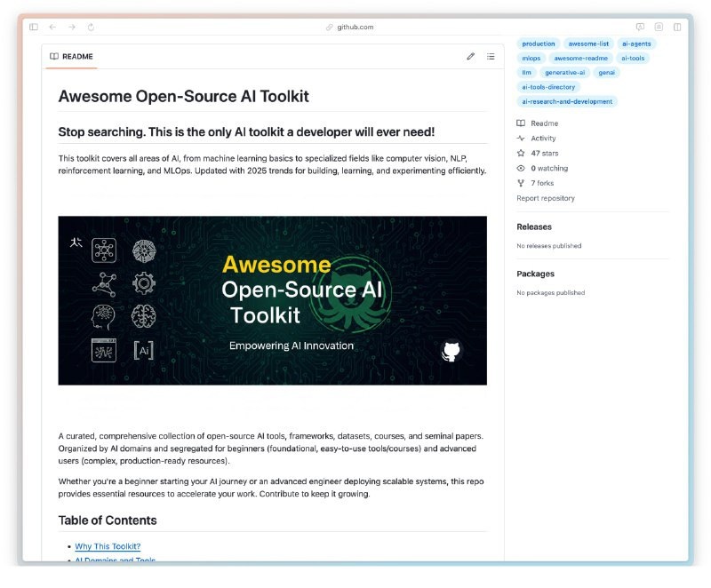The width and height of the screenshot is (711, 588).
Task: Open the production topic tag
Action: click(x=539, y=44)
